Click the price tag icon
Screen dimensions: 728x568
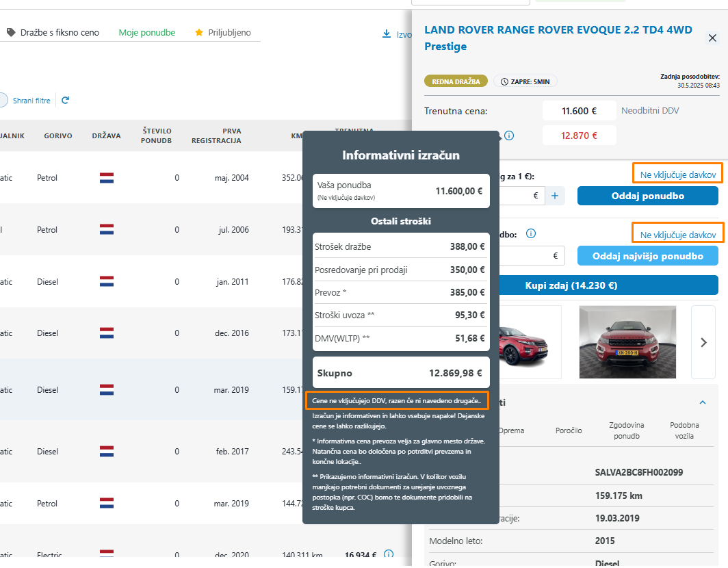point(11,33)
